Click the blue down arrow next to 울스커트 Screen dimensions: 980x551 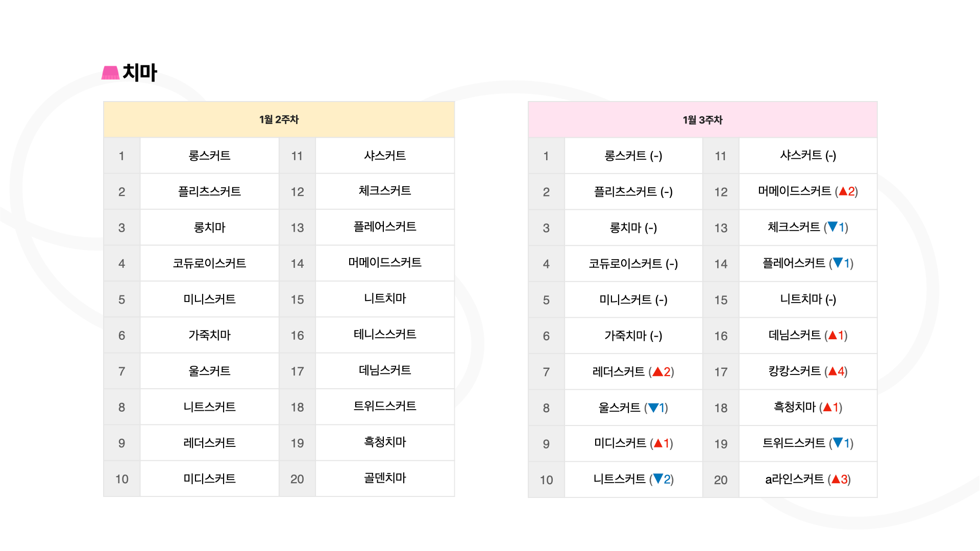(x=653, y=408)
